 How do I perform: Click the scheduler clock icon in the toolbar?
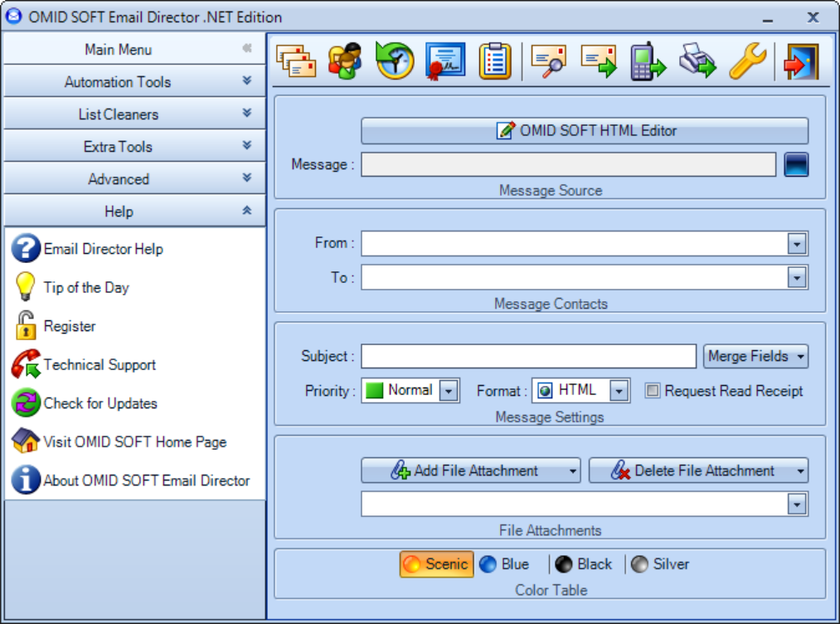[x=394, y=61]
